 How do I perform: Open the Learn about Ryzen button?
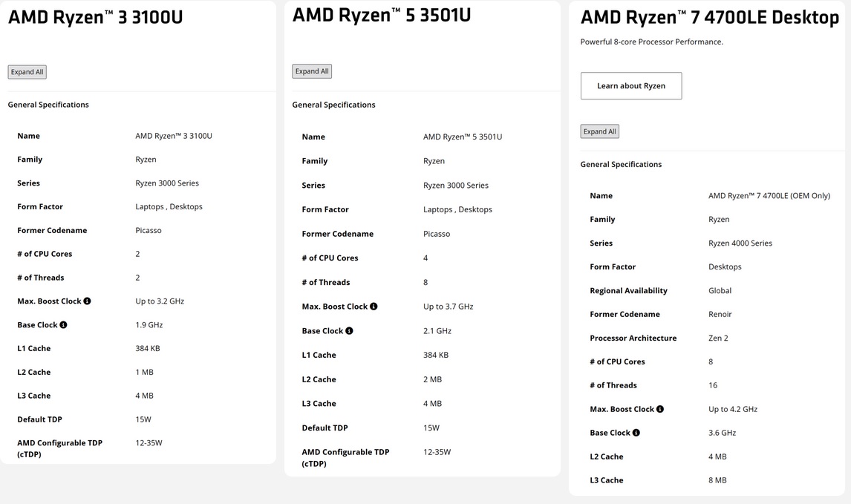coord(631,85)
